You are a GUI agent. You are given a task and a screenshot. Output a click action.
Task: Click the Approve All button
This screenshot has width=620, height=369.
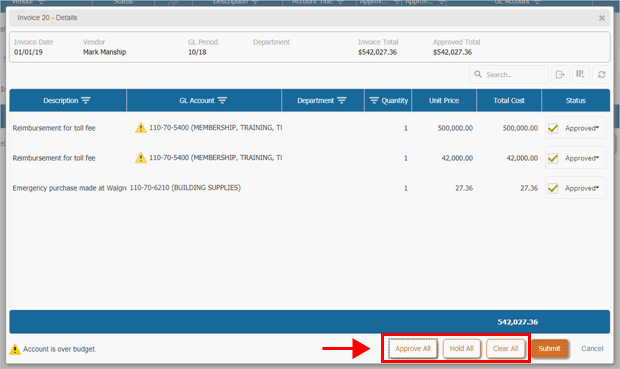pyautogui.click(x=413, y=348)
